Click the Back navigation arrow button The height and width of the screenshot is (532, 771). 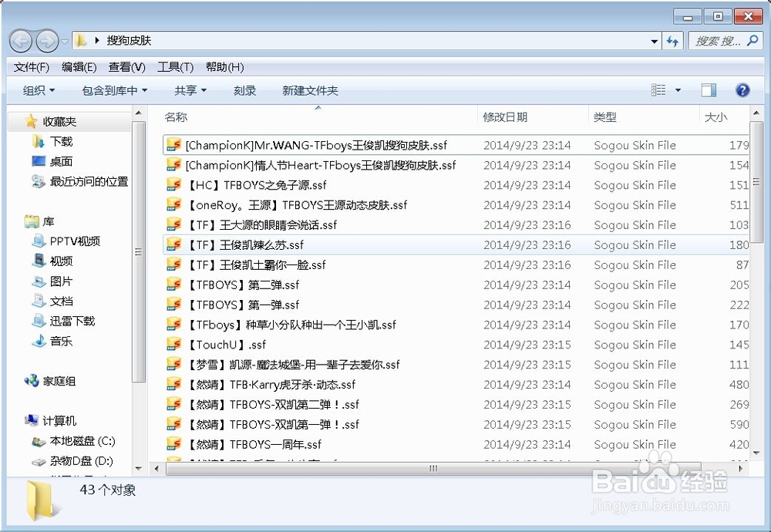click(21, 41)
